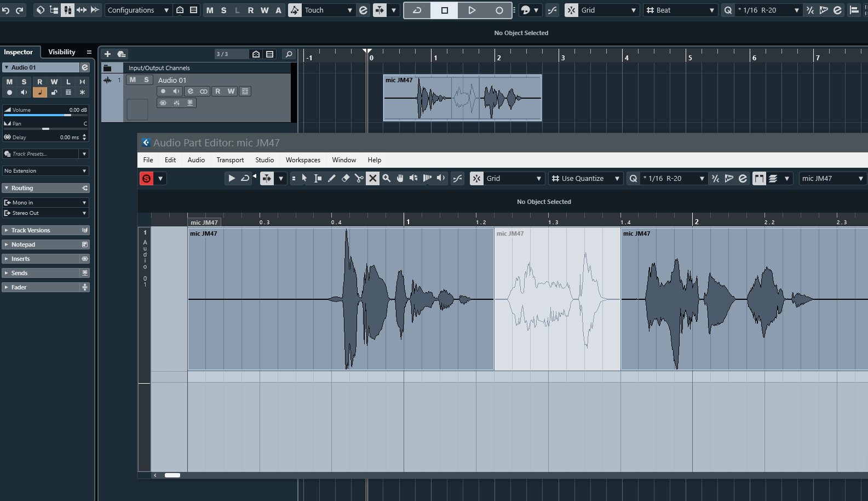868x501 pixels.
Task: Open the Transport menu
Action: point(229,160)
